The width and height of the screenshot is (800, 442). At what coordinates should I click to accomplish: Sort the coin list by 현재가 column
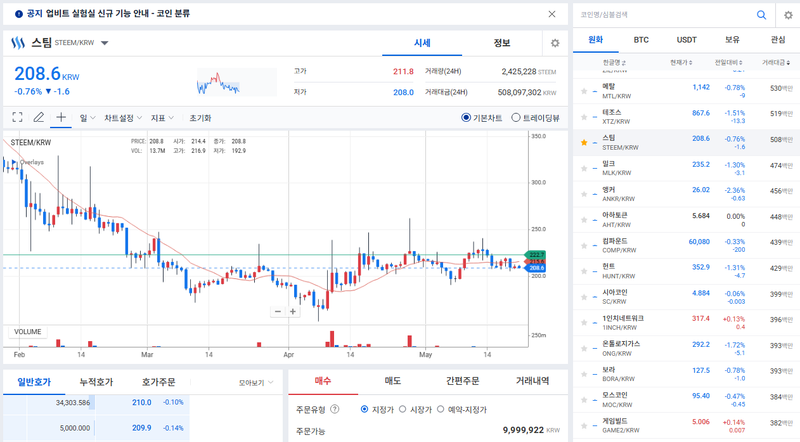tap(681, 62)
